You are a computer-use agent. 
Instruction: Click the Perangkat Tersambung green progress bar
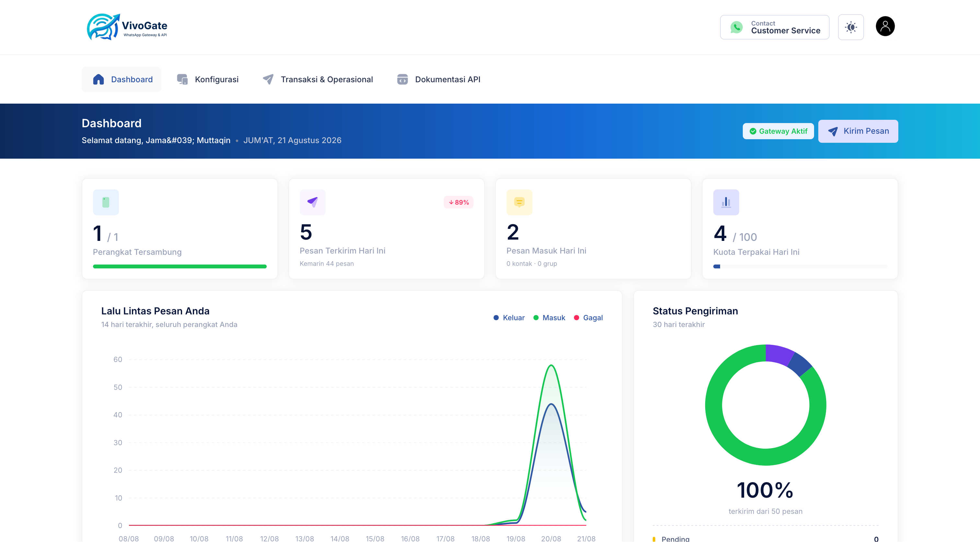[180, 266]
